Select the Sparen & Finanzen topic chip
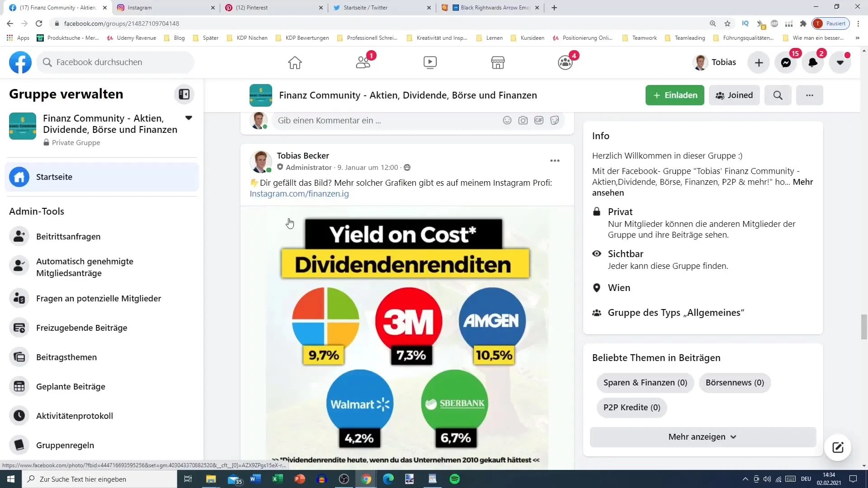This screenshot has height=488, width=868. (645, 383)
